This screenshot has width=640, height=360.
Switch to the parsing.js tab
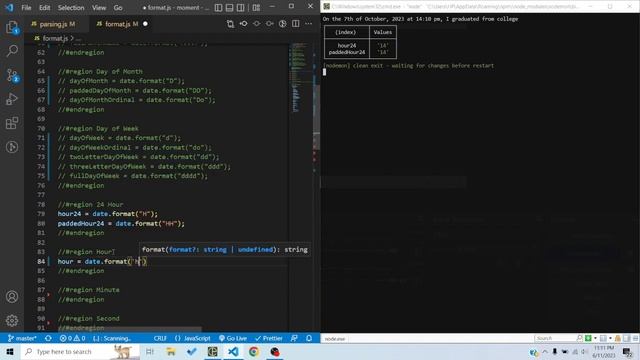(57, 24)
